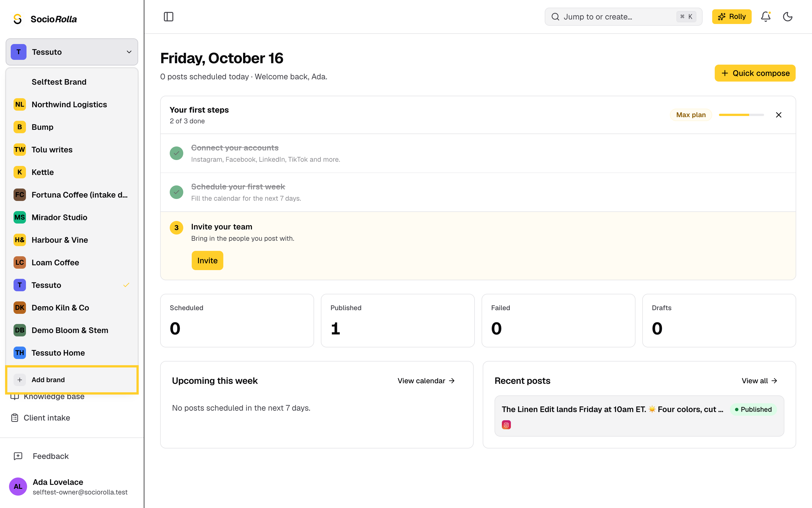Viewport: 812px width, 508px height.
Task: Switch to Demo Bloom & Stem
Action: 72,330
